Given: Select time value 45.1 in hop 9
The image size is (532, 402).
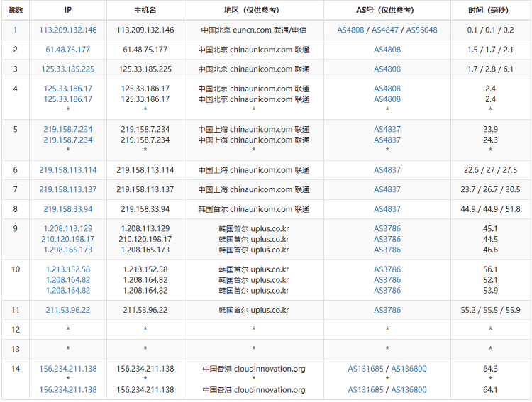Looking at the screenshot, I should (491, 228).
